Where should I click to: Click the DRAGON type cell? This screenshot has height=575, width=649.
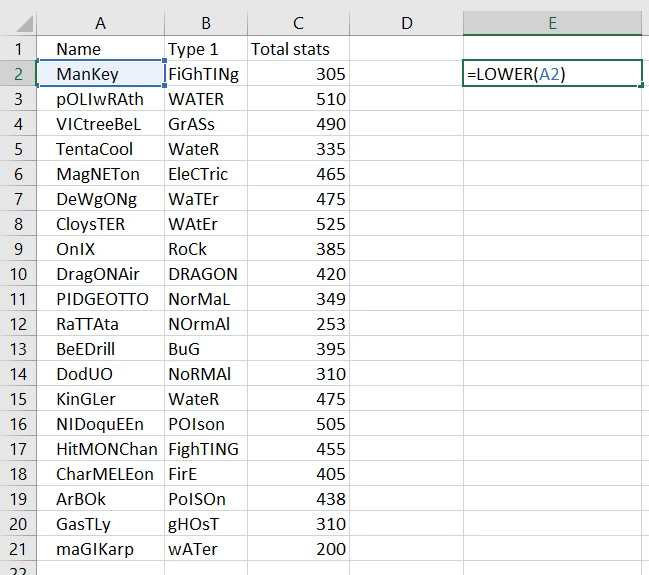point(206,274)
